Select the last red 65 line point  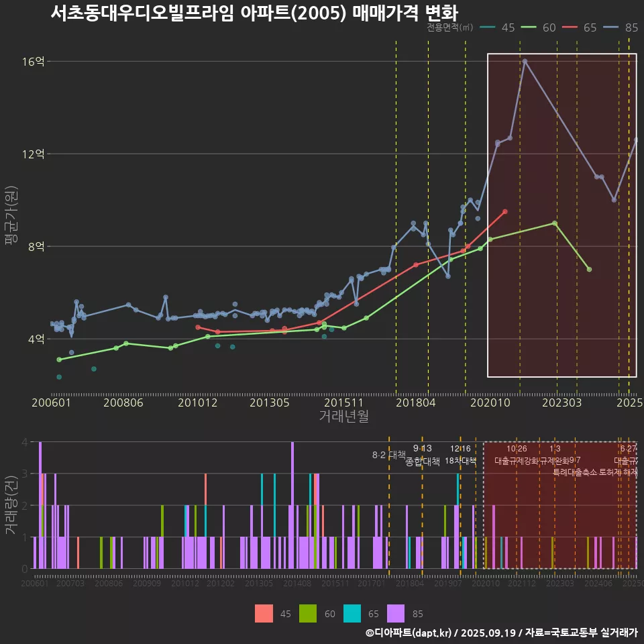(505, 211)
